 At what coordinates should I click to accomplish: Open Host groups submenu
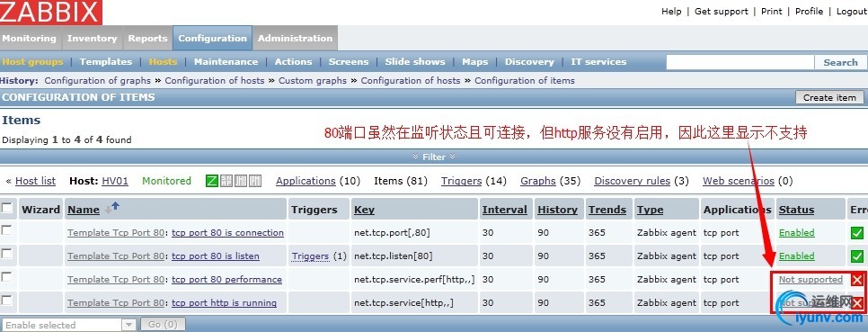coord(32,61)
